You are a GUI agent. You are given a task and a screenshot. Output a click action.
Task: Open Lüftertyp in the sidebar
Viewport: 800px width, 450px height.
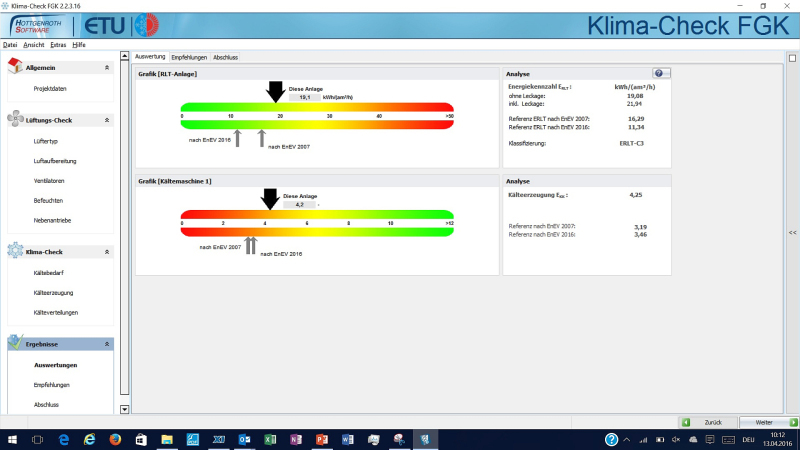tap(45, 141)
